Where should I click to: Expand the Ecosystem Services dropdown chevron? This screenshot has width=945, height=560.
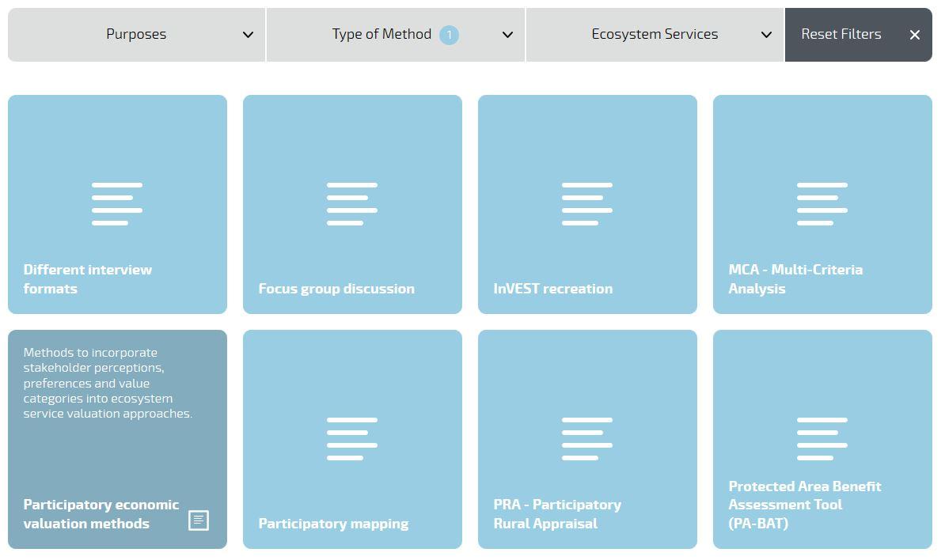tap(766, 35)
